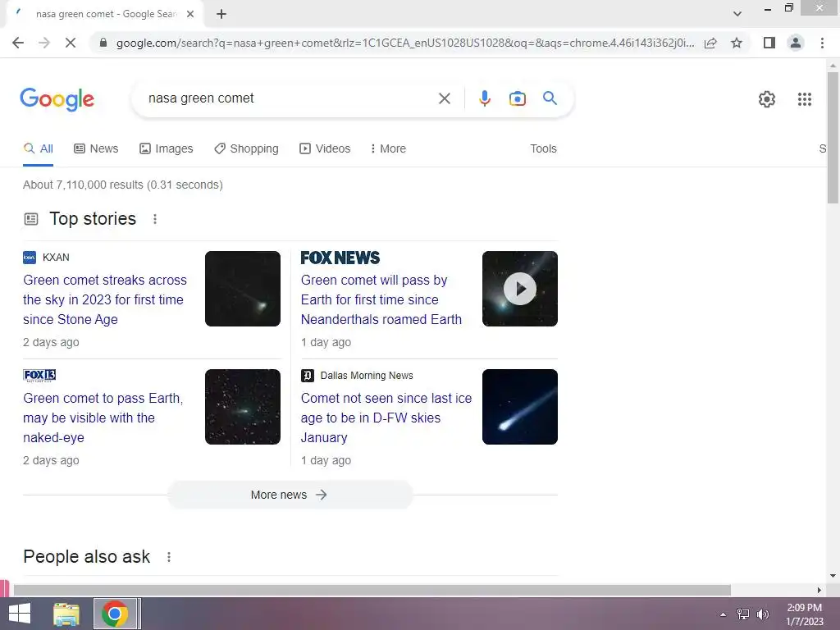Click the Dallas Morning News source icon
The image size is (840, 630).
(x=307, y=376)
